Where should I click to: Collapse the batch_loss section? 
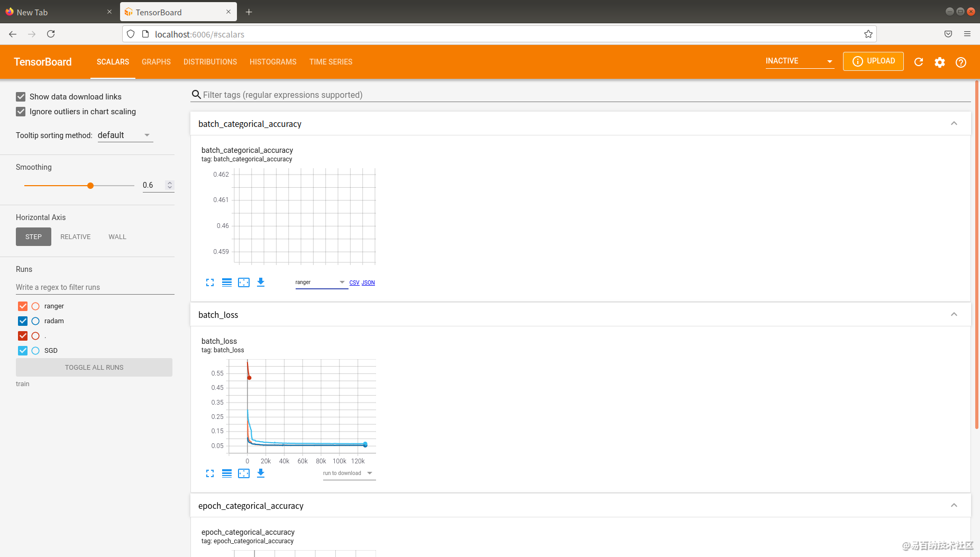954,314
